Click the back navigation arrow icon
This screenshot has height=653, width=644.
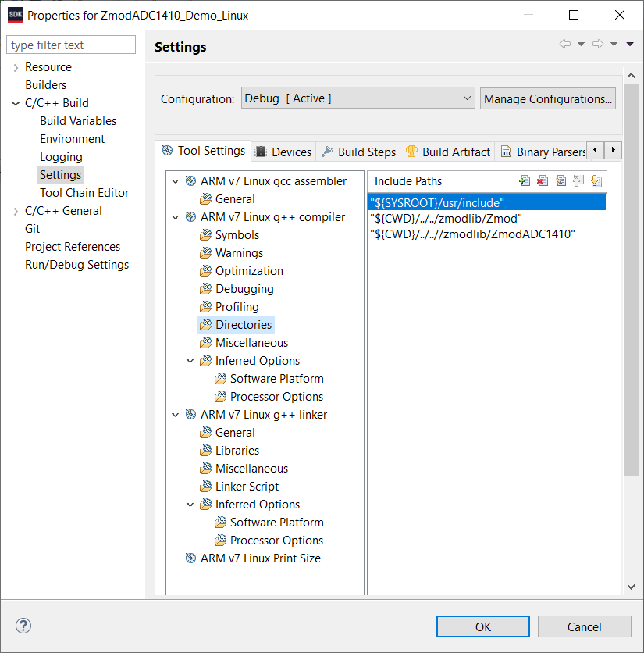565,44
